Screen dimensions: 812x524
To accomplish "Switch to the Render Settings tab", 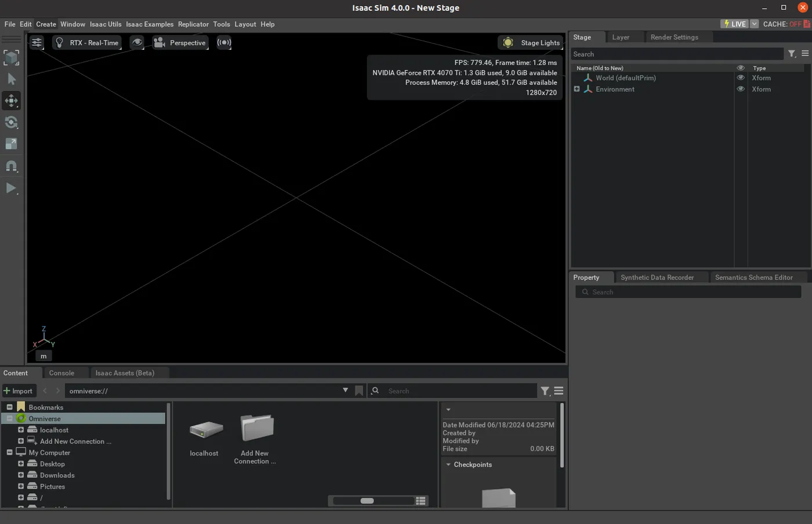I will 675,37.
